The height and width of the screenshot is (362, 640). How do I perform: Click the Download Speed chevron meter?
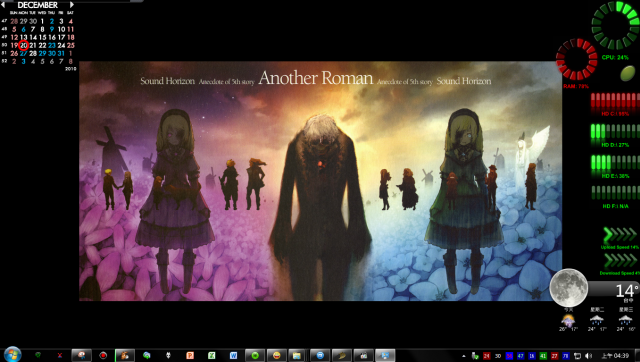click(620, 261)
